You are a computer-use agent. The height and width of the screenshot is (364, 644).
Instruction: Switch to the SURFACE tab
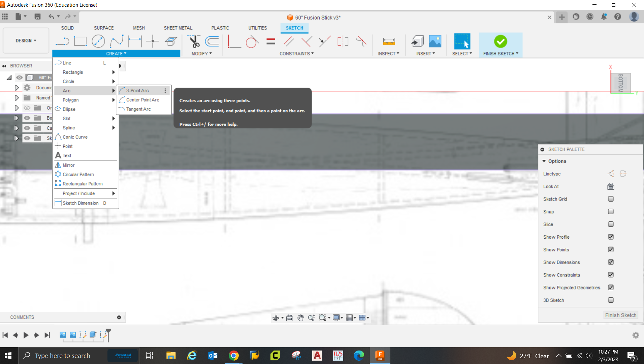click(x=104, y=28)
